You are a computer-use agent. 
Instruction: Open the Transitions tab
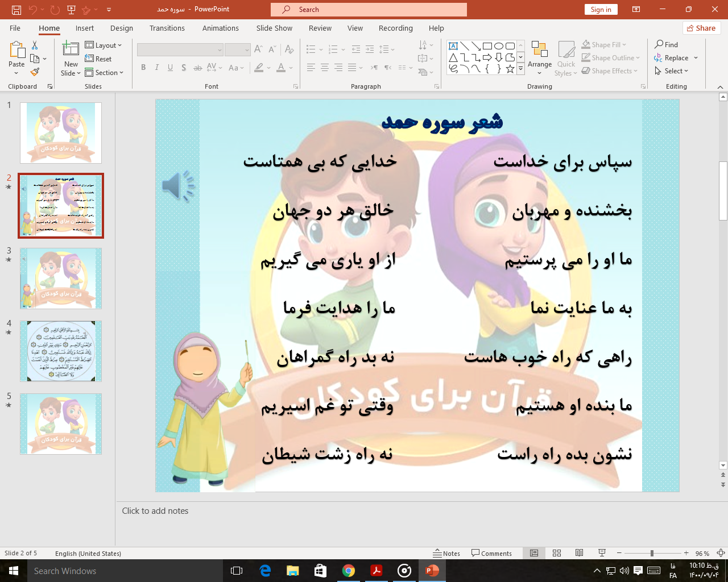coord(167,28)
